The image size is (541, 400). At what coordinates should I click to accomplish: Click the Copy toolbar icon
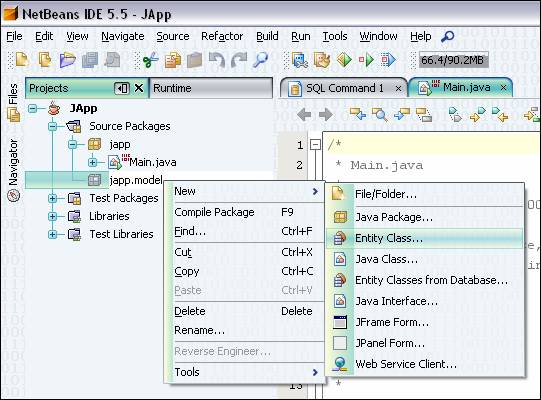(x=173, y=60)
